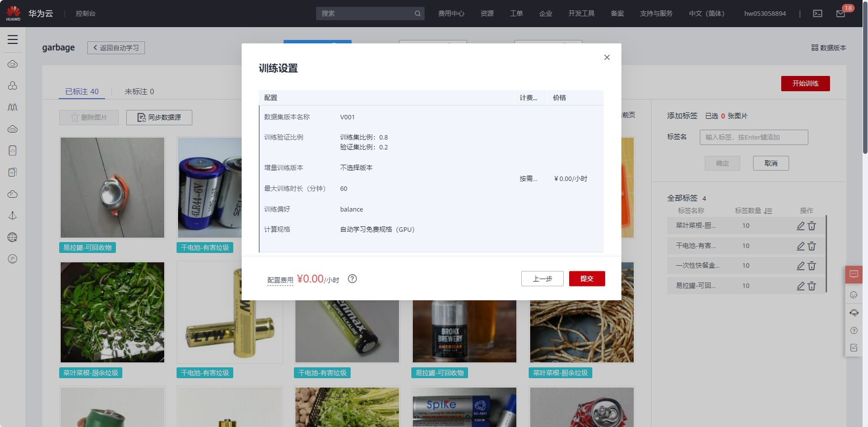The height and width of the screenshot is (427, 868).
Task: Open account menu hw053058894
Action: [765, 14]
